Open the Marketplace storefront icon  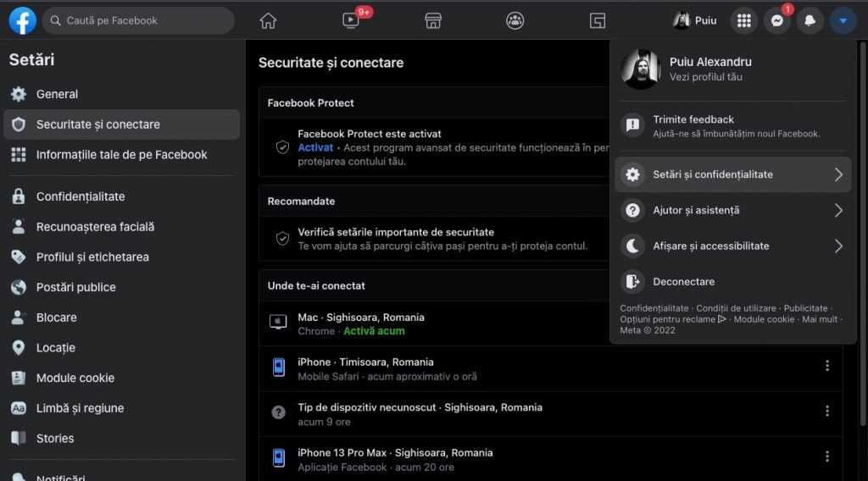433,20
